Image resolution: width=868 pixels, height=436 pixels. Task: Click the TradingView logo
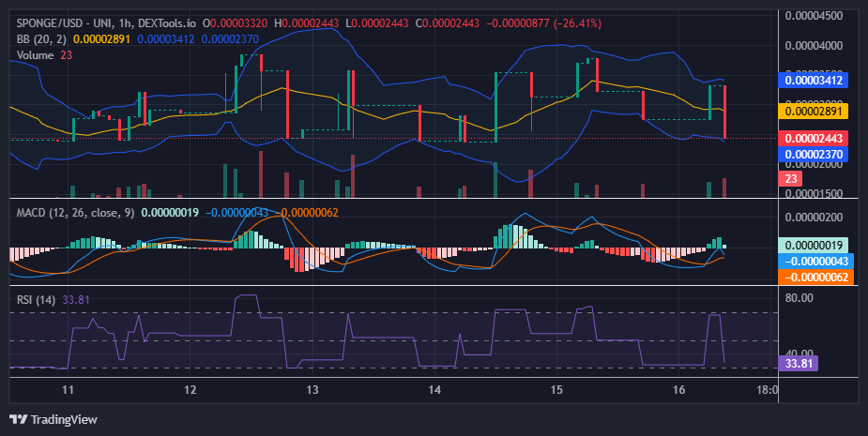[x=18, y=419]
